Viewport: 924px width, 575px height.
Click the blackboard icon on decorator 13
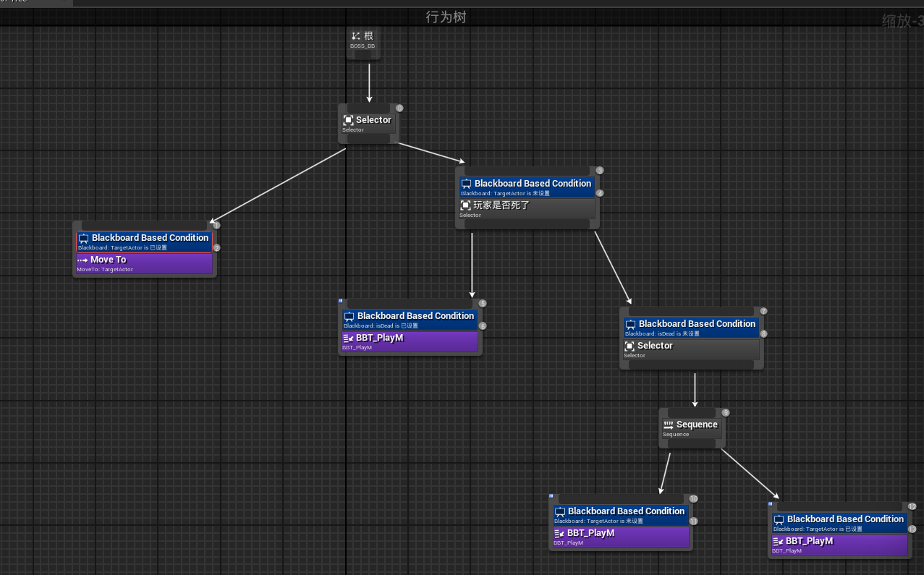(x=779, y=519)
